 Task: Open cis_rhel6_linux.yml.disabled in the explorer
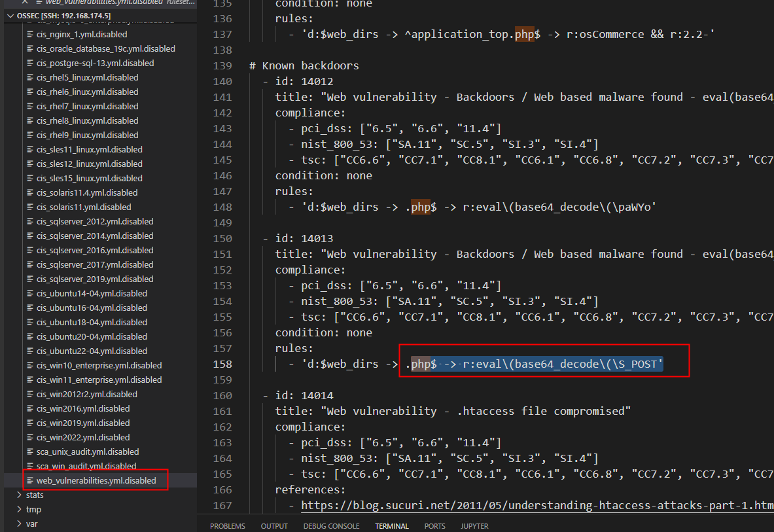click(x=88, y=92)
